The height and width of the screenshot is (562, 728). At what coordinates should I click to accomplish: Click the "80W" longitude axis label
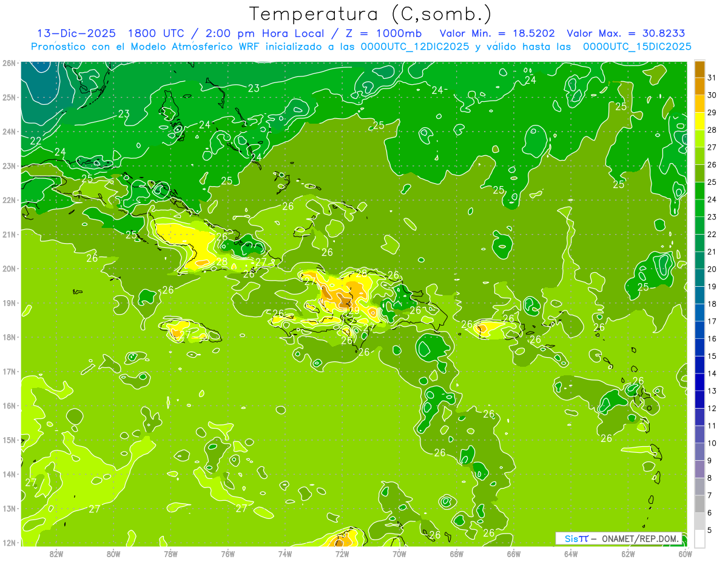(113, 554)
